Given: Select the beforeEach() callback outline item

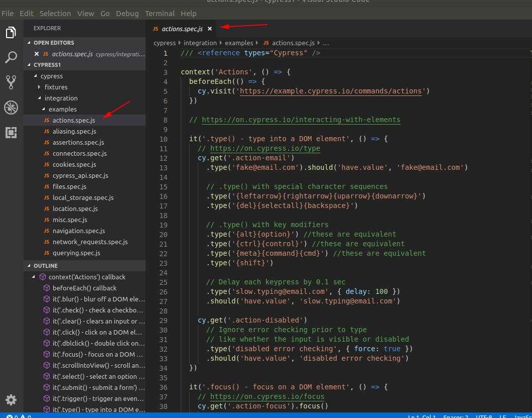Looking at the screenshot, I should pyautogui.click(x=84, y=288).
